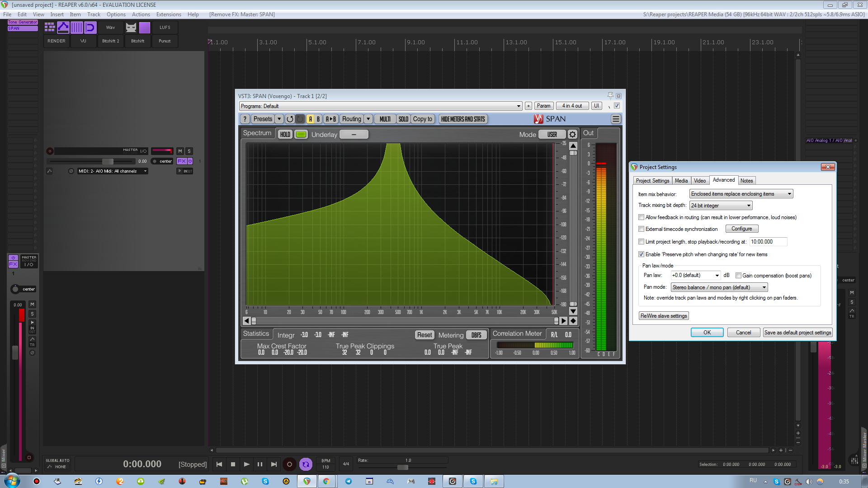
Task: Open the Item mix behavior dropdown
Action: (741, 194)
